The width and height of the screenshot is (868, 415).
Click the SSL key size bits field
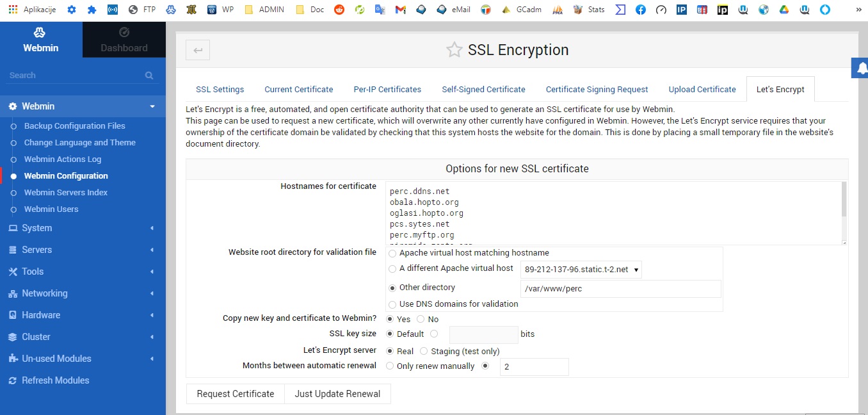[483, 334]
